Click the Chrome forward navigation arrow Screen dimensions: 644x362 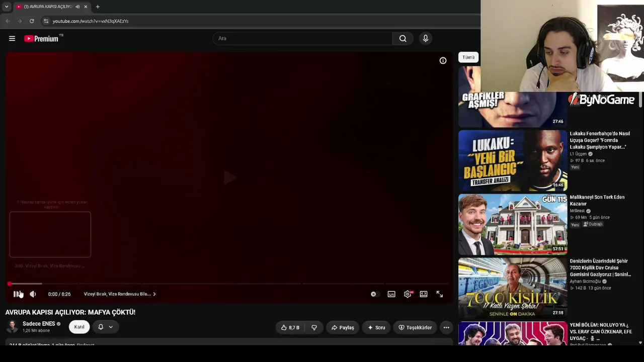tap(20, 21)
